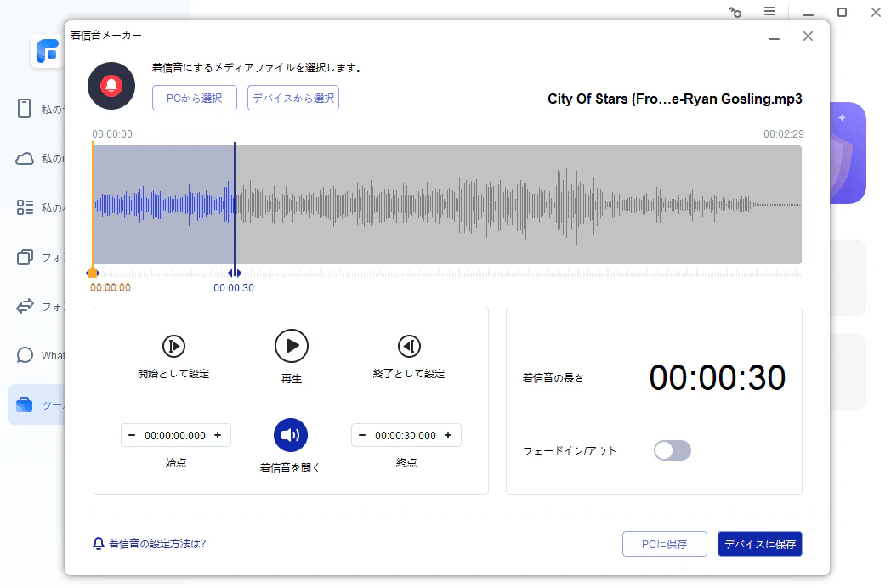Click the blue end marker at 00:00:30
This screenshot has width=891, height=588.
pyautogui.click(x=234, y=273)
